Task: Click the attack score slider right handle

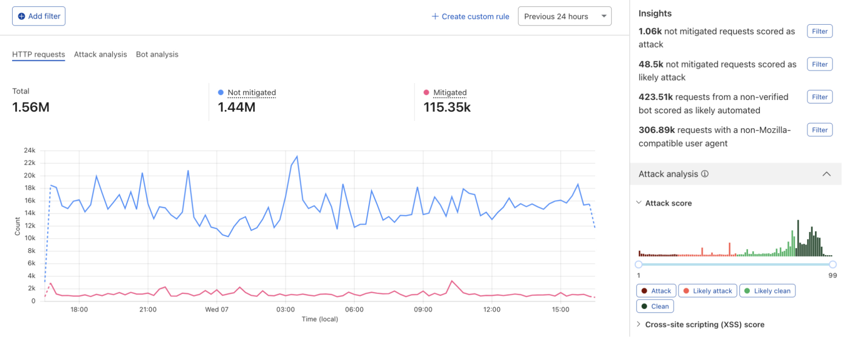Action: [x=832, y=264]
